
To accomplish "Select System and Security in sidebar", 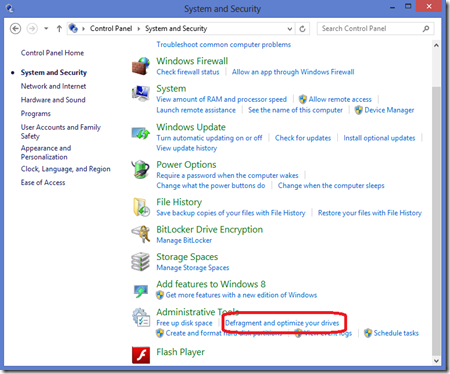I will 54,72.
